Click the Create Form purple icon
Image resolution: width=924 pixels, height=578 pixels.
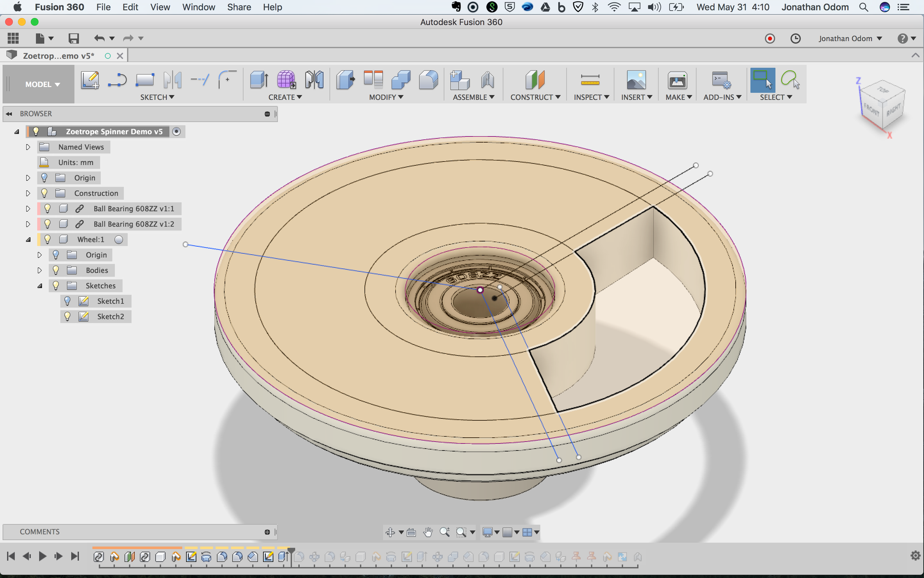pyautogui.click(x=286, y=80)
